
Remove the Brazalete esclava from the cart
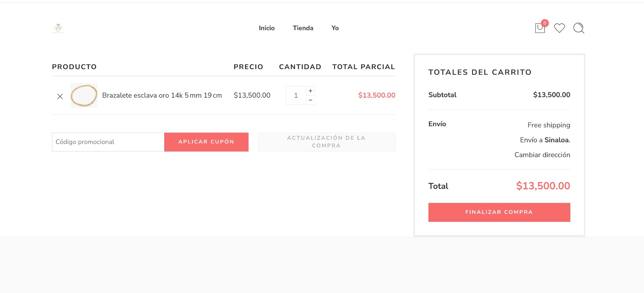(60, 96)
